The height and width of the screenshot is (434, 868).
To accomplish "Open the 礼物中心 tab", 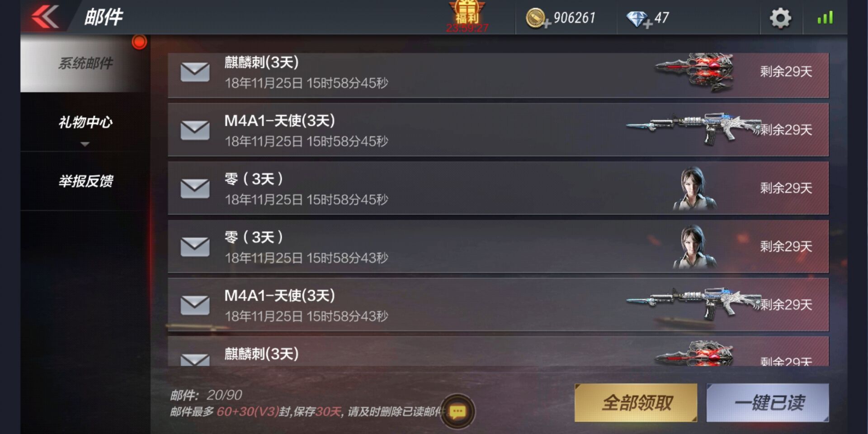I will point(85,123).
